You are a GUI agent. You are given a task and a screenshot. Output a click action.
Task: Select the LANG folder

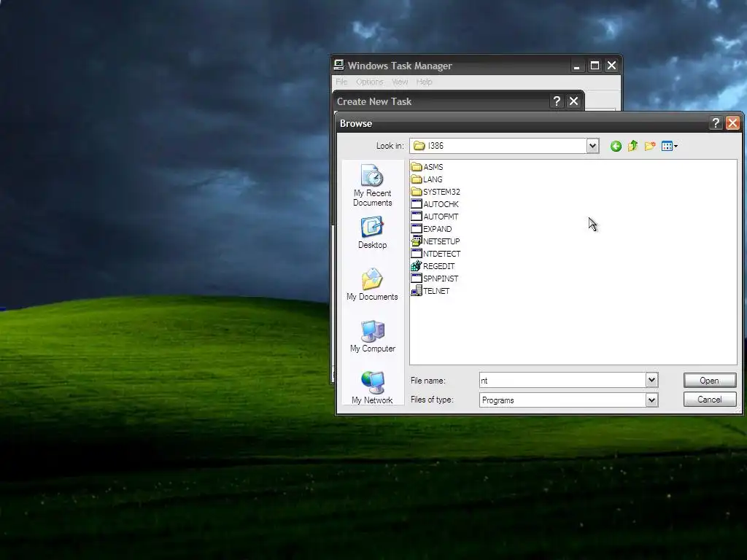click(426, 179)
